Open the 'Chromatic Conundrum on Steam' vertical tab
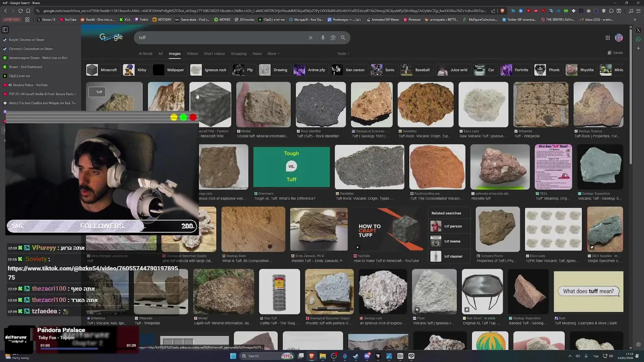Image resolution: width=644 pixels, height=362 pixels. pos(40,49)
